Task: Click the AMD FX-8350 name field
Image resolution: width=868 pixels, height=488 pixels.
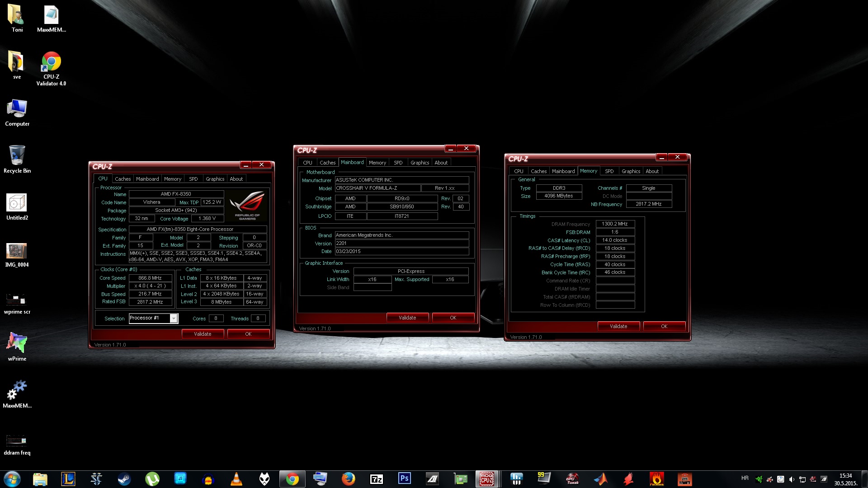Action: click(x=176, y=194)
